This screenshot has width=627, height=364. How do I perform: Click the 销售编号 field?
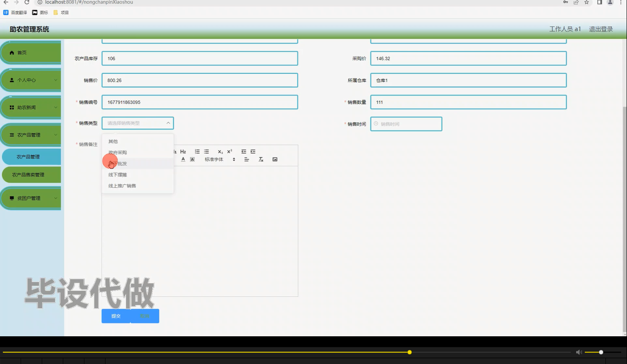point(200,102)
